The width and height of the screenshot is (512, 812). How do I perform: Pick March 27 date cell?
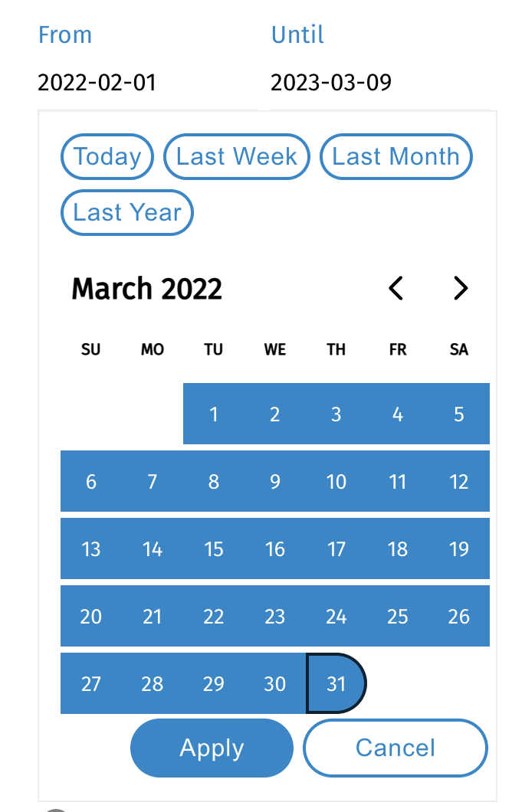click(x=91, y=683)
